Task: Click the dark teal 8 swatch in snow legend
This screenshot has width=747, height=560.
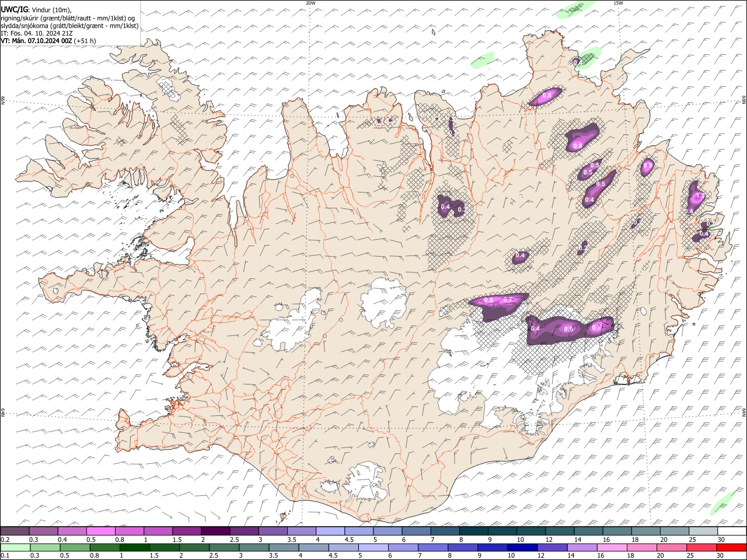Action: click(x=474, y=531)
